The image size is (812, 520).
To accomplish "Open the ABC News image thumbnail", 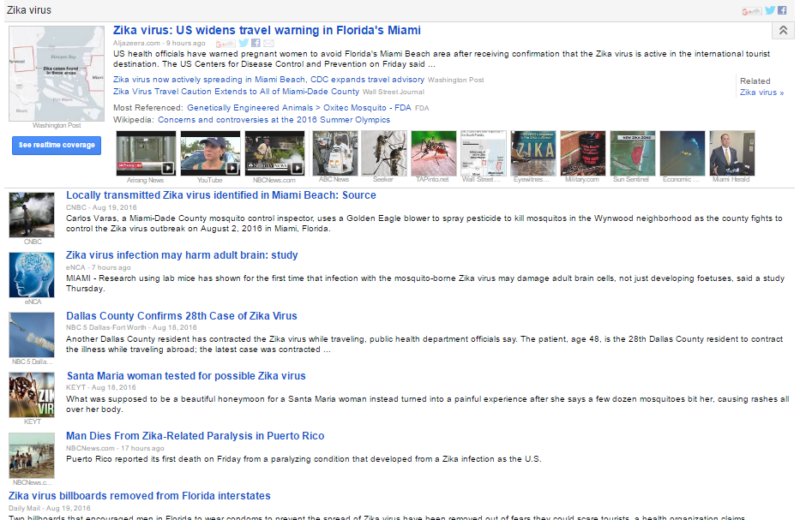I will (335, 153).
